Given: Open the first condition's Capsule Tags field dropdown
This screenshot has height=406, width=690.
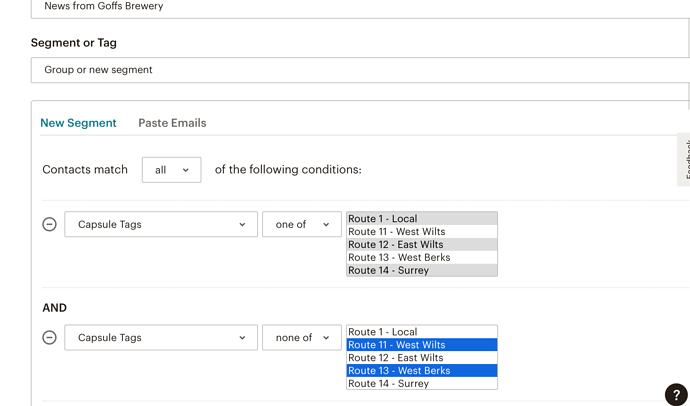Looking at the screenshot, I should click(x=161, y=224).
